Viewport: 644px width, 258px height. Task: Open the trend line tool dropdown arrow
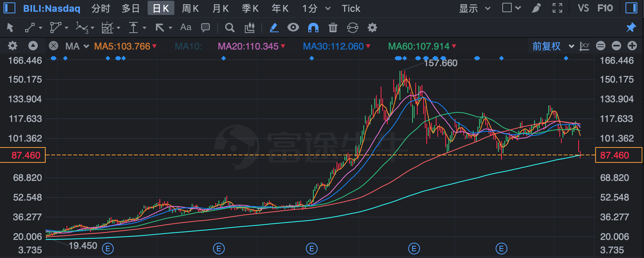tap(40, 28)
